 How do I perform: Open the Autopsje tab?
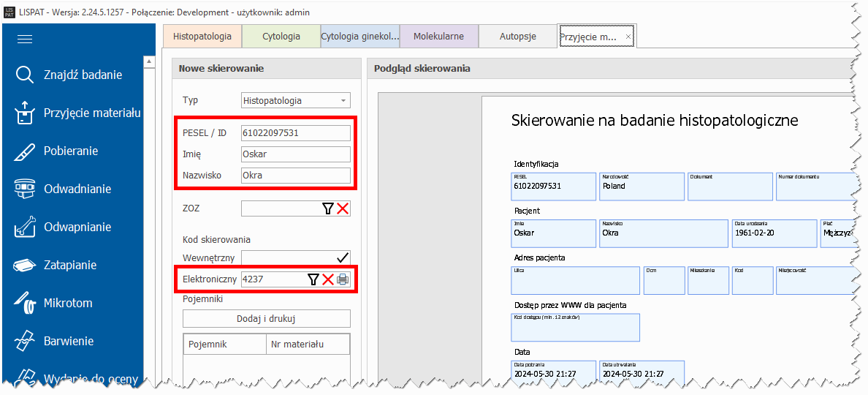coord(517,37)
